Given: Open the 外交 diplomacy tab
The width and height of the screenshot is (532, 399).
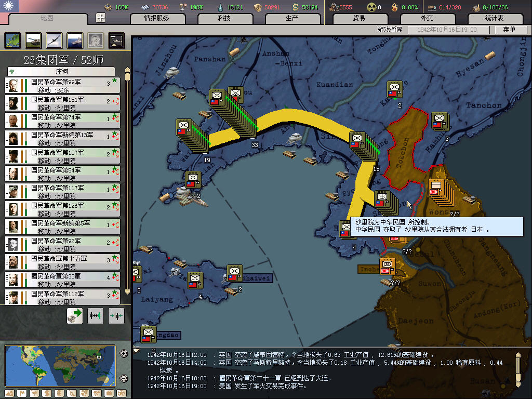Looking at the screenshot, I should (427, 18).
